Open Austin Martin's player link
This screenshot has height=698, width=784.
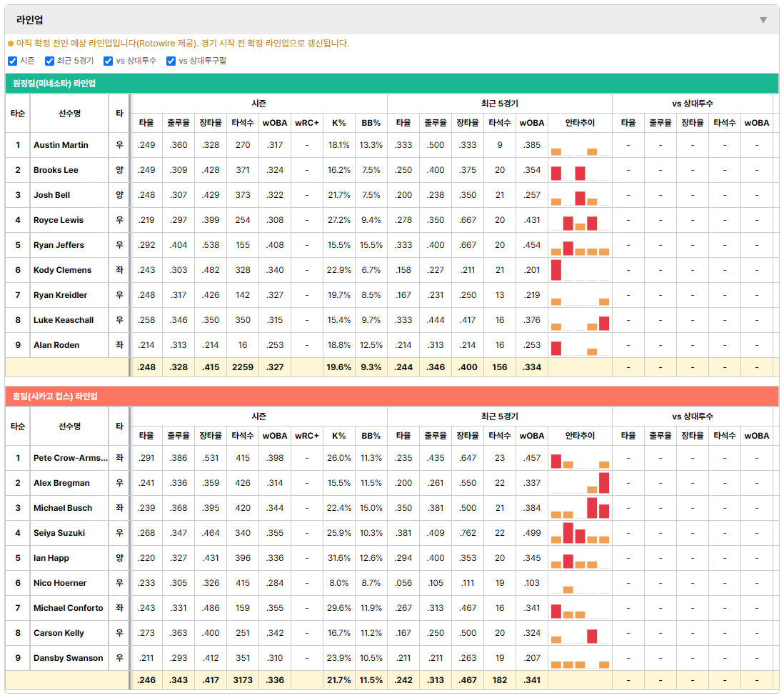click(x=61, y=145)
